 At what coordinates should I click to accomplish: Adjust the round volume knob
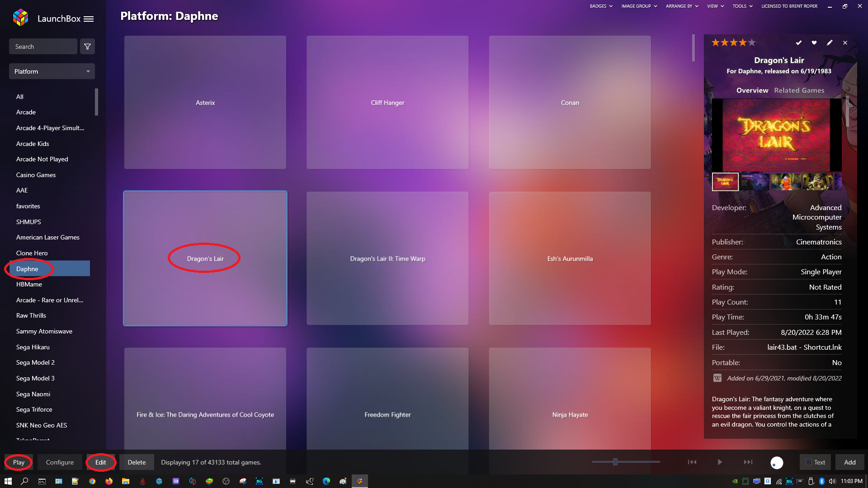(x=777, y=463)
